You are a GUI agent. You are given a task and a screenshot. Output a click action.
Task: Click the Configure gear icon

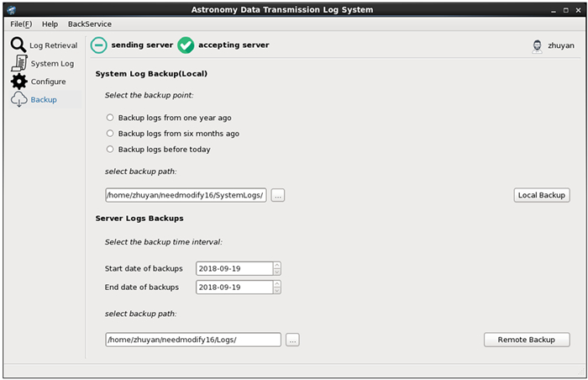[x=18, y=82]
